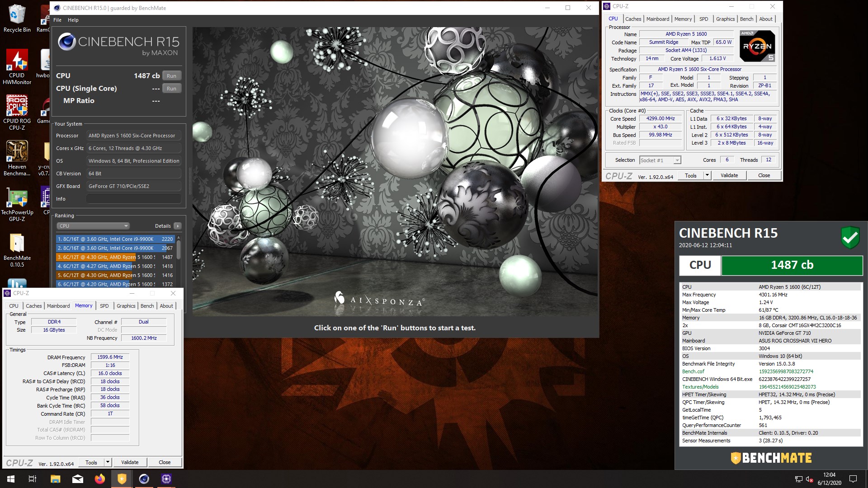Launch CPUID HWMonitor from desktop
The width and height of the screenshot is (868, 488).
point(17,66)
